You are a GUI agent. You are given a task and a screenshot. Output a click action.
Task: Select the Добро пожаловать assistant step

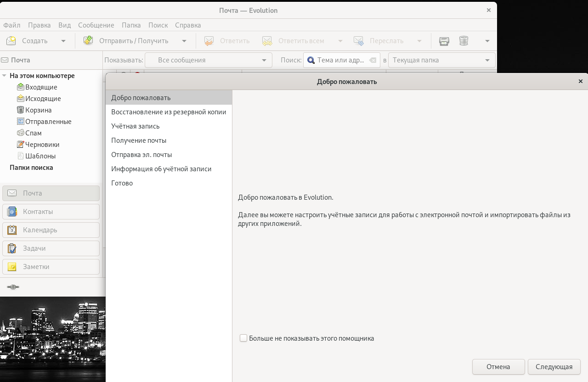tap(169, 98)
